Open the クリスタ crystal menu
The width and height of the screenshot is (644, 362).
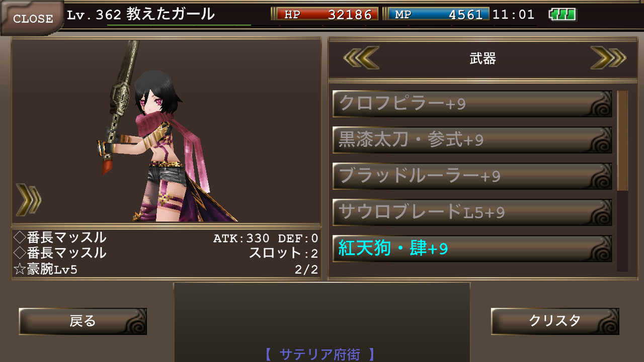click(x=555, y=321)
